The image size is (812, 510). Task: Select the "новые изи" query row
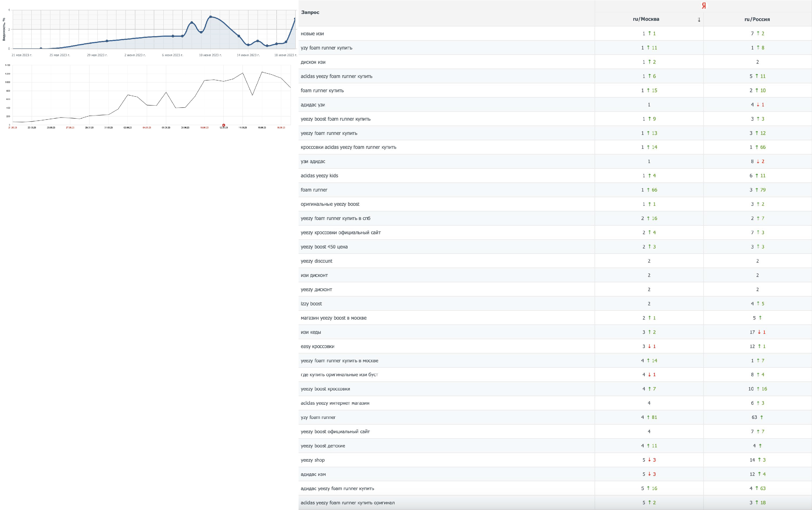coord(312,33)
